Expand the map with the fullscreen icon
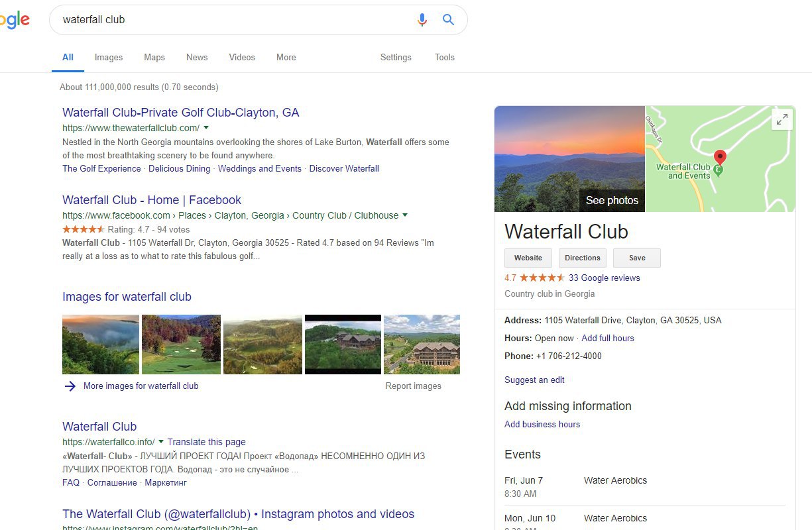Screen dimensions: 812x530 pos(782,119)
